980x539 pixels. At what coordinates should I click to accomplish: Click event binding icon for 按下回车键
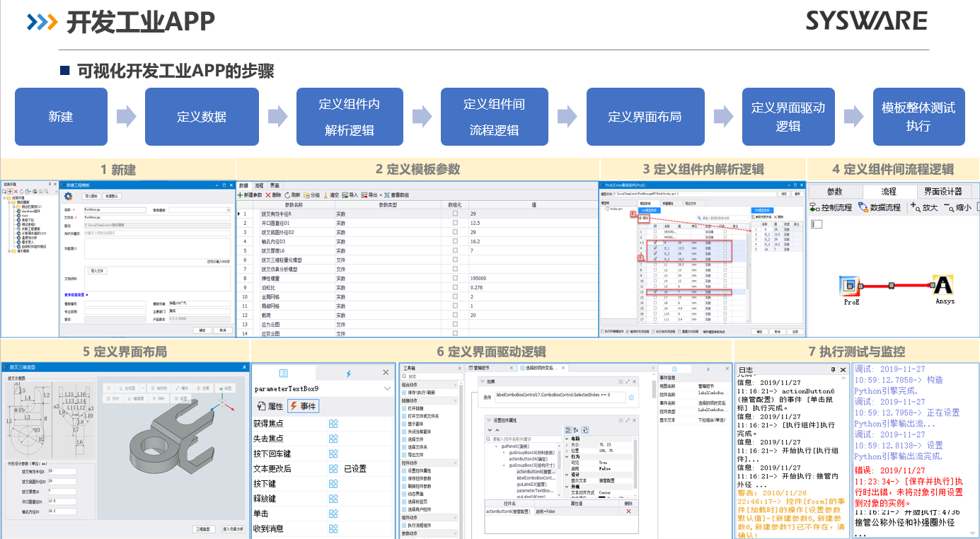click(333, 453)
